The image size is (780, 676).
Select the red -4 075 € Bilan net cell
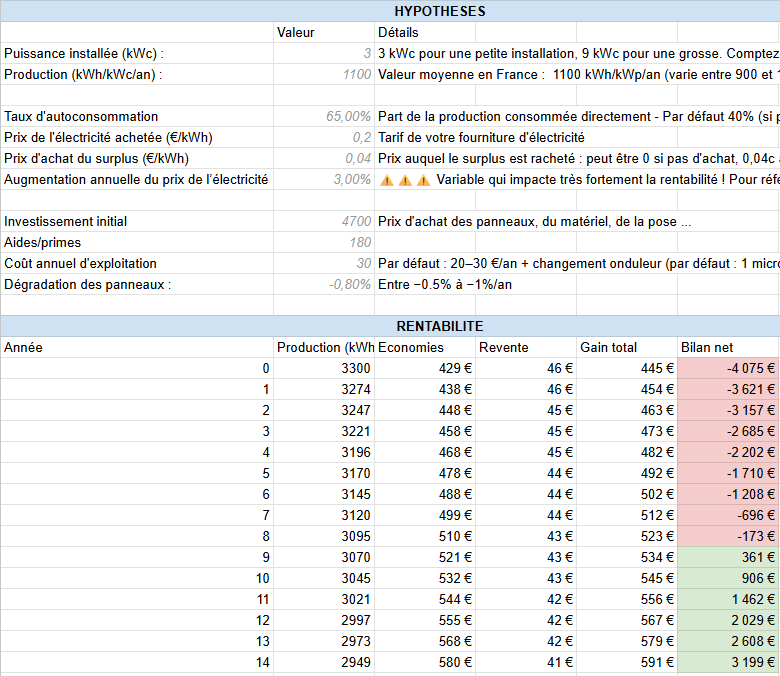[727, 368]
